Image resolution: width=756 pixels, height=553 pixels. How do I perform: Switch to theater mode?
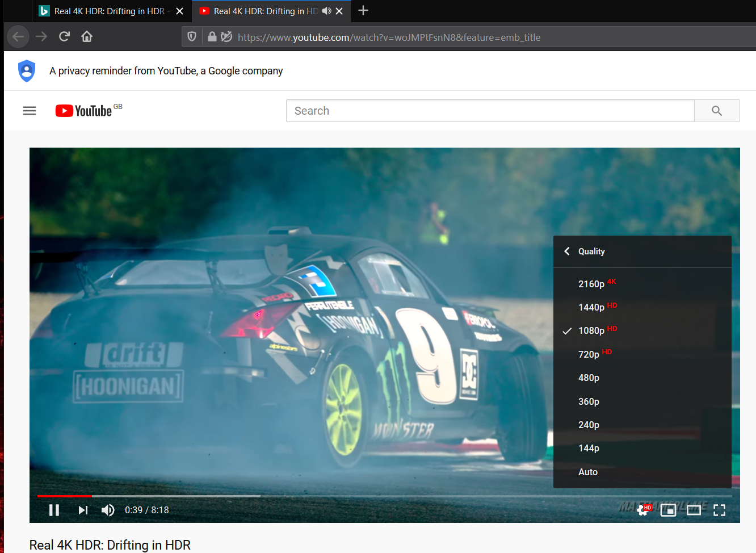click(x=694, y=510)
